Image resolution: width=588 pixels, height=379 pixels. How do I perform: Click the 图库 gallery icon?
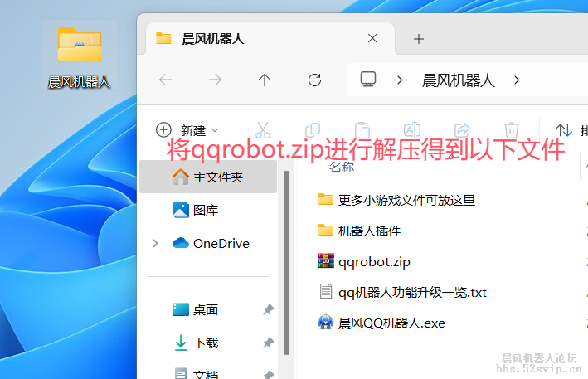pos(180,210)
